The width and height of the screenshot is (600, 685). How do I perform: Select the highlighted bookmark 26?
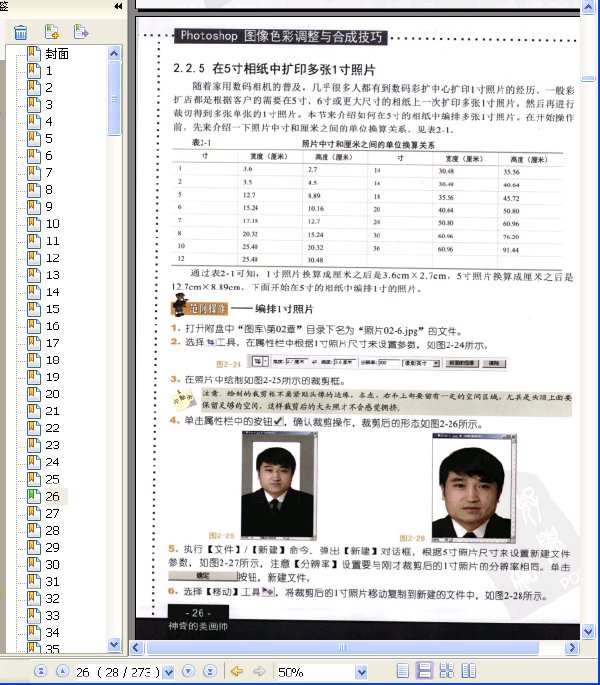[52, 496]
